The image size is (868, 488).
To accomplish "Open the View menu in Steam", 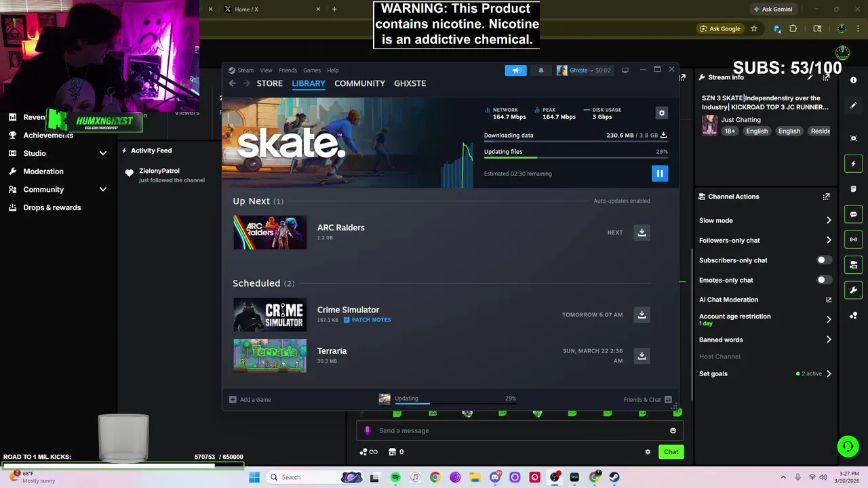I will (266, 70).
